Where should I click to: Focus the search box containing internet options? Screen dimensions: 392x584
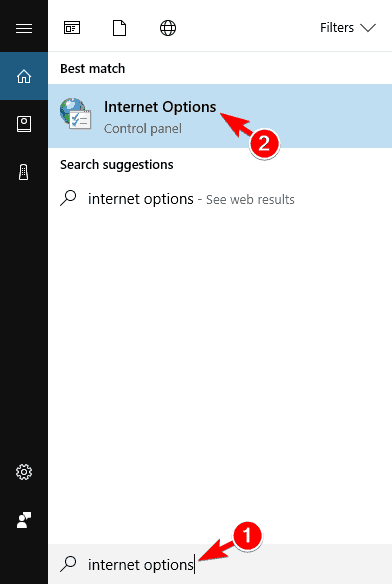coord(220,564)
